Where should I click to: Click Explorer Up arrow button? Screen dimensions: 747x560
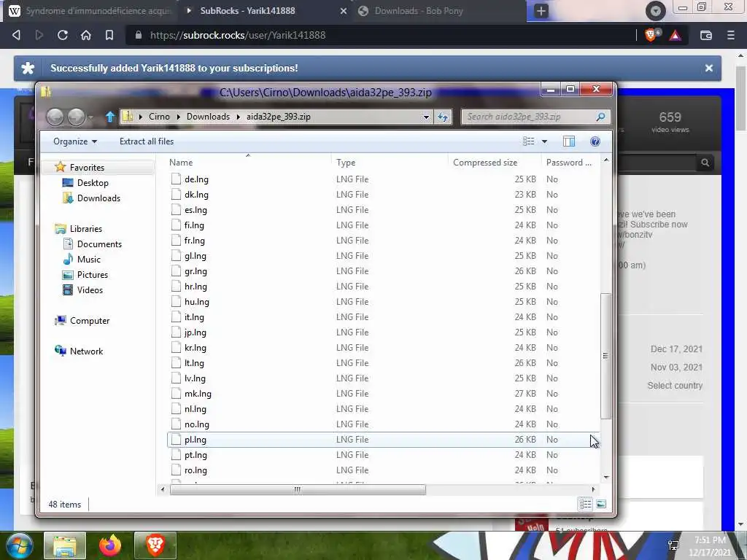tap(110, 117)
